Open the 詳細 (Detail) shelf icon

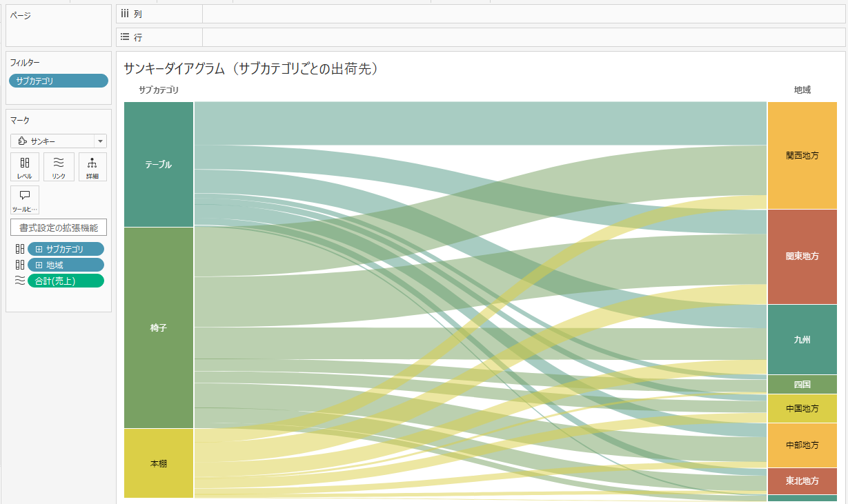(92, 166)
